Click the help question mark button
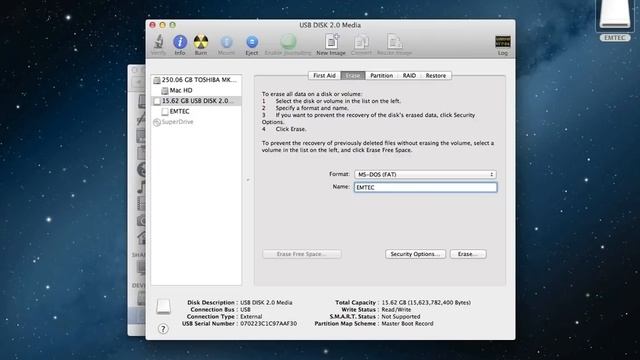 163,329
